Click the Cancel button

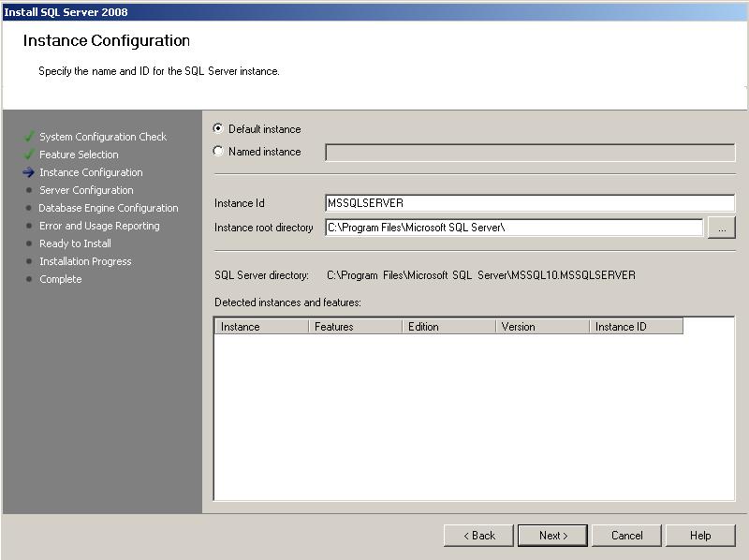coord(626,536)
